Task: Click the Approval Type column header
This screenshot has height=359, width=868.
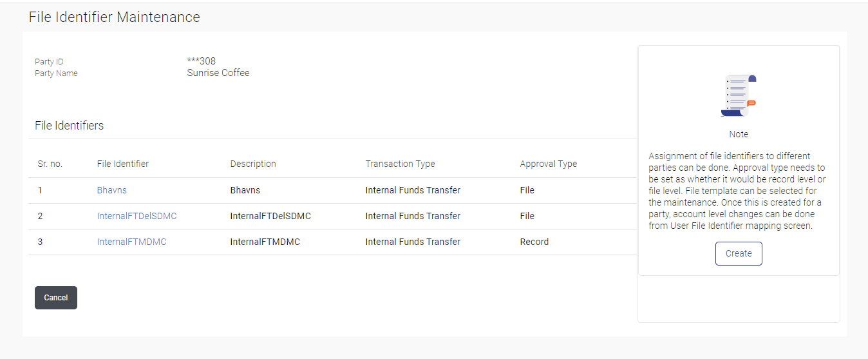Action: point(548,164)
